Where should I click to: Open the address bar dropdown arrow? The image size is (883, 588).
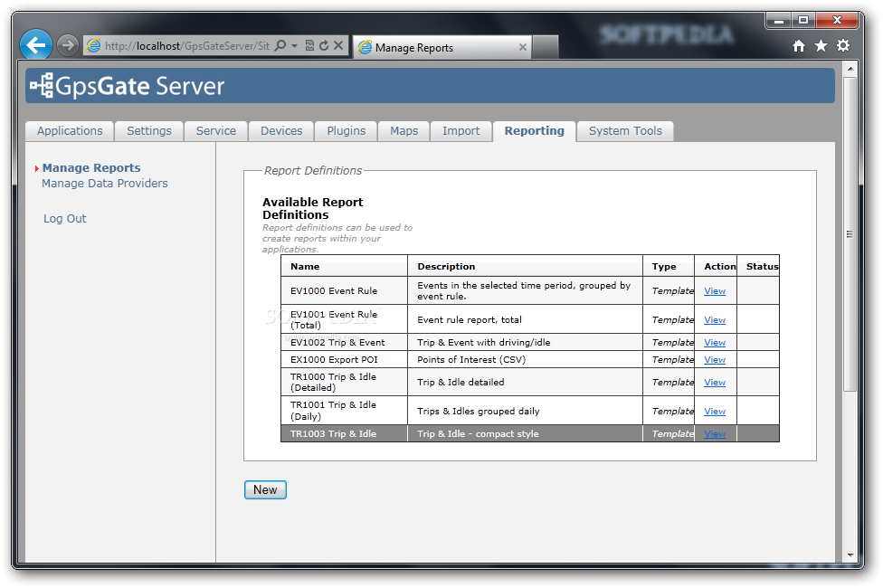tap(294, 45)
